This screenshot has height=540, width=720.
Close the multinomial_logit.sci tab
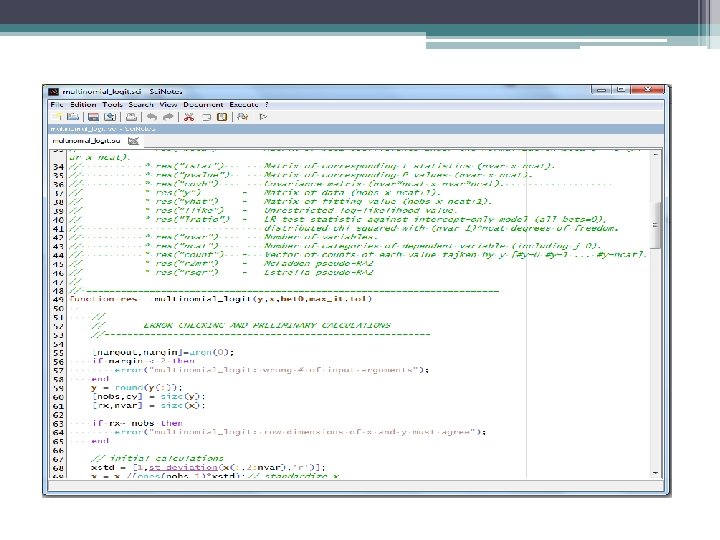pos(134,140)
